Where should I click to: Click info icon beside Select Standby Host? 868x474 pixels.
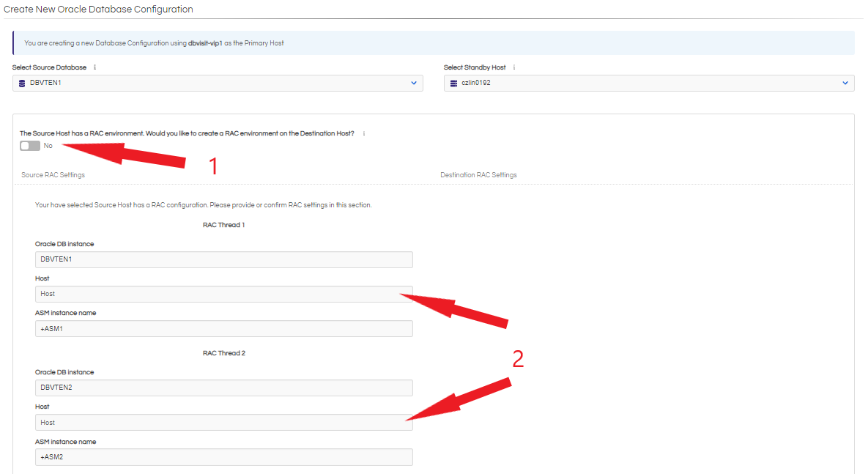click(x=514, y=67)
